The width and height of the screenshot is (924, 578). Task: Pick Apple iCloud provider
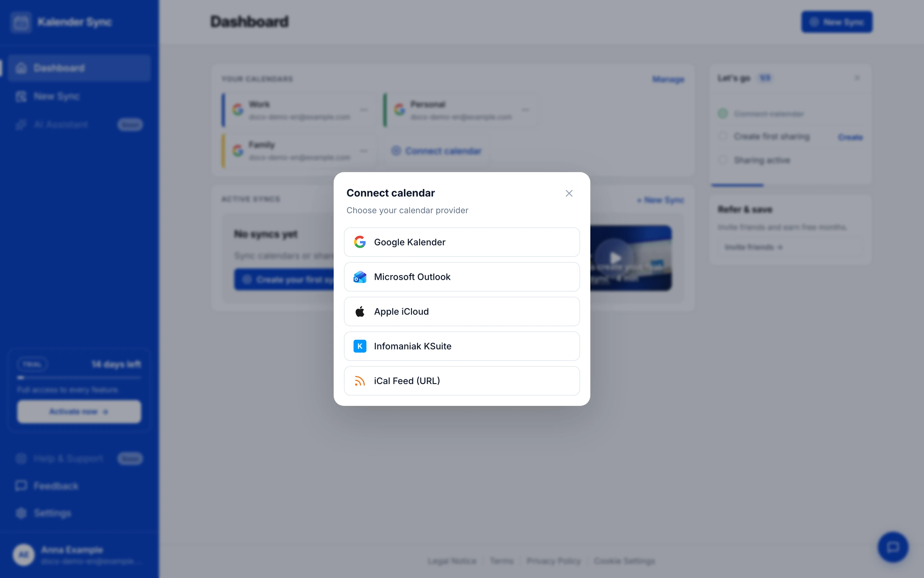click(462, 311)
